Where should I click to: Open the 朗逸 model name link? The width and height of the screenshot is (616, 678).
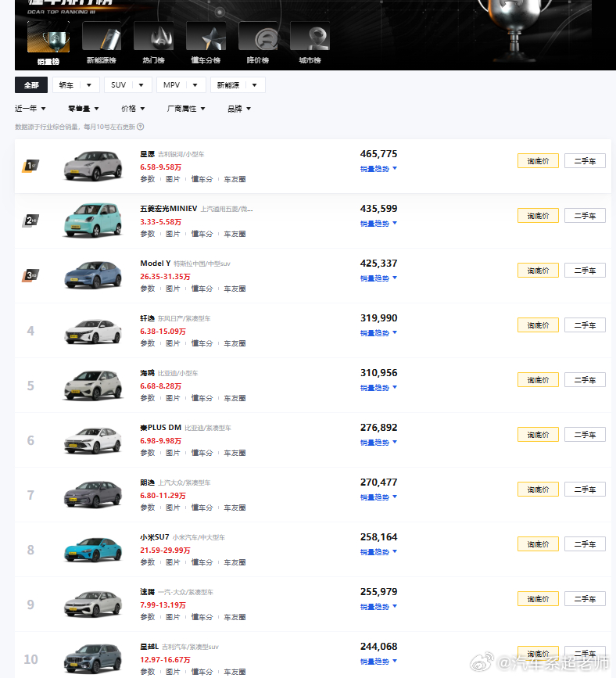click(148, 482)
